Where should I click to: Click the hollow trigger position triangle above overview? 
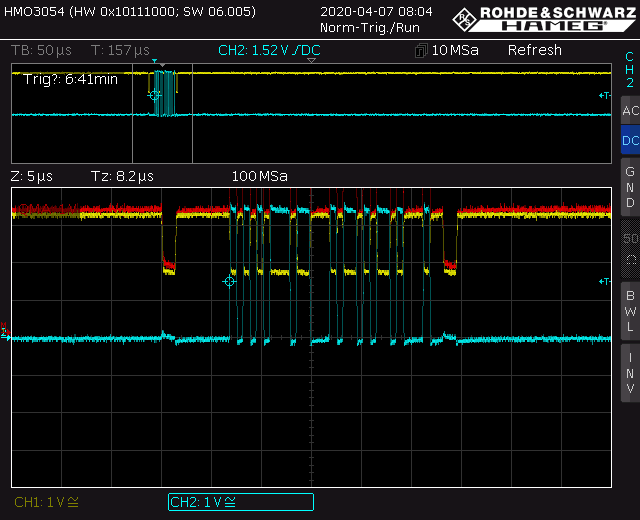tap(311, 60)
